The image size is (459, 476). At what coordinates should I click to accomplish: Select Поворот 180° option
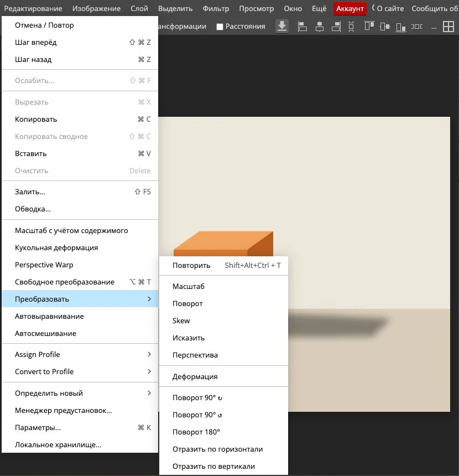[x=223, y=432]
